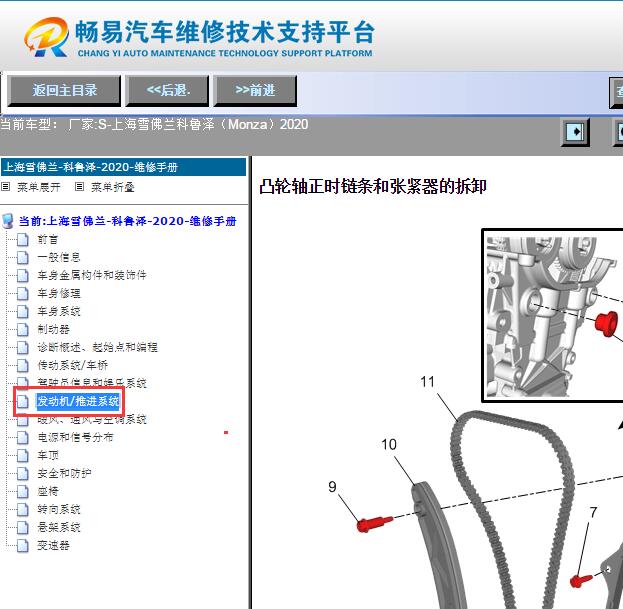Click the timing chain in the diagram
The image size is (623, 609).
[x=513, y=510]
